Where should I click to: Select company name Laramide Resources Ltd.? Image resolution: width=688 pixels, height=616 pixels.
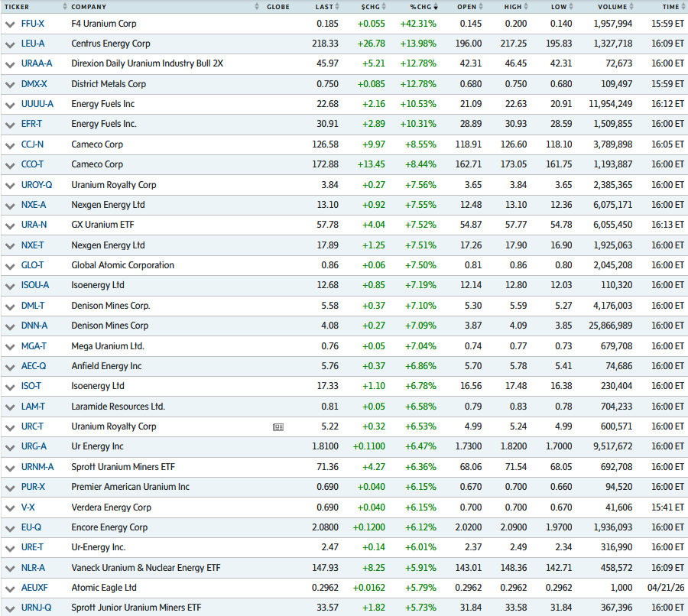[118, 407]
